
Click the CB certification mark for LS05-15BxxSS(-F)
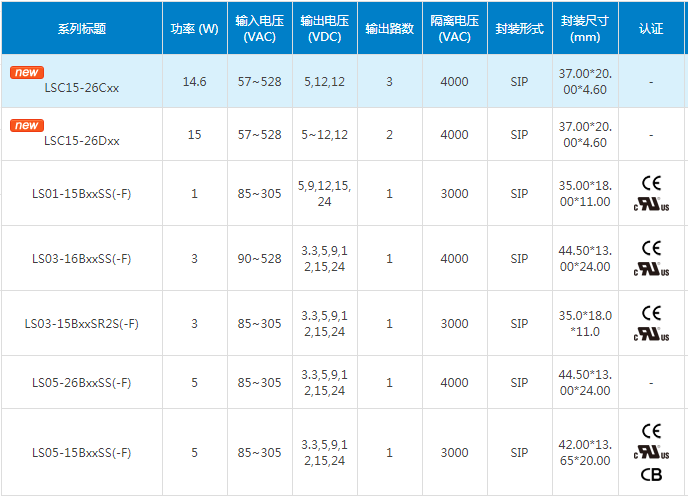click(x=651, y=475)
